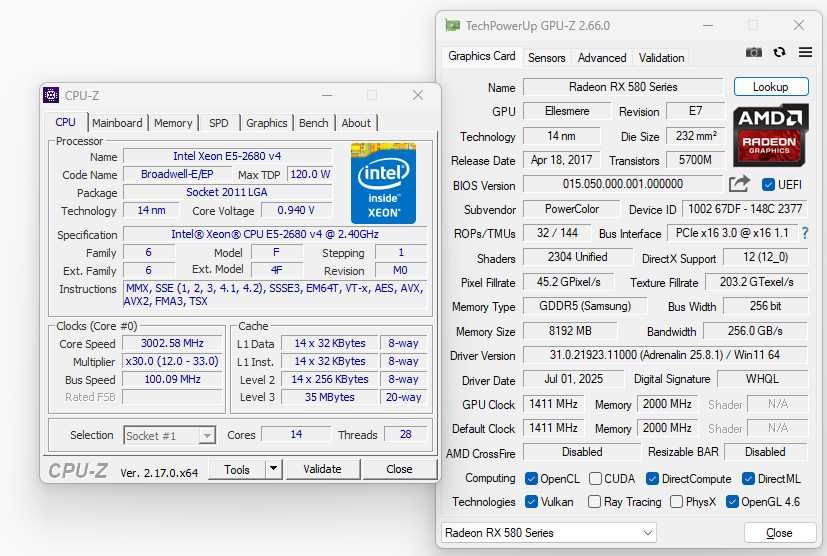The image size is (827, 556).
Task: Click the Validate button in CPU-Z
Action: pos(322,468)
